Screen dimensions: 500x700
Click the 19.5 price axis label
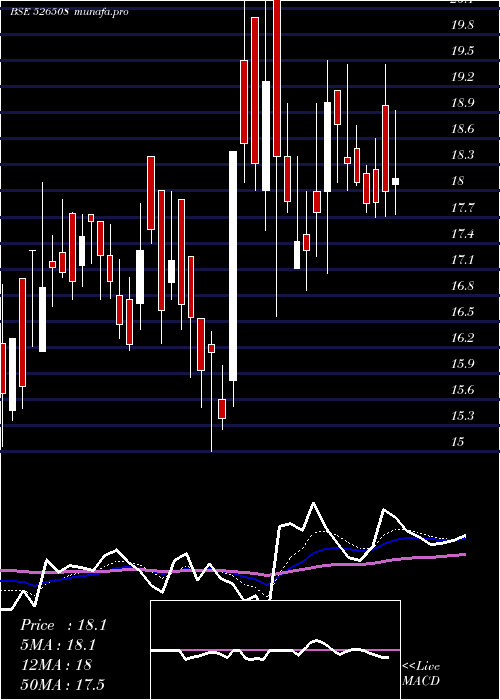pyautogui.click(x=462, y=51)
